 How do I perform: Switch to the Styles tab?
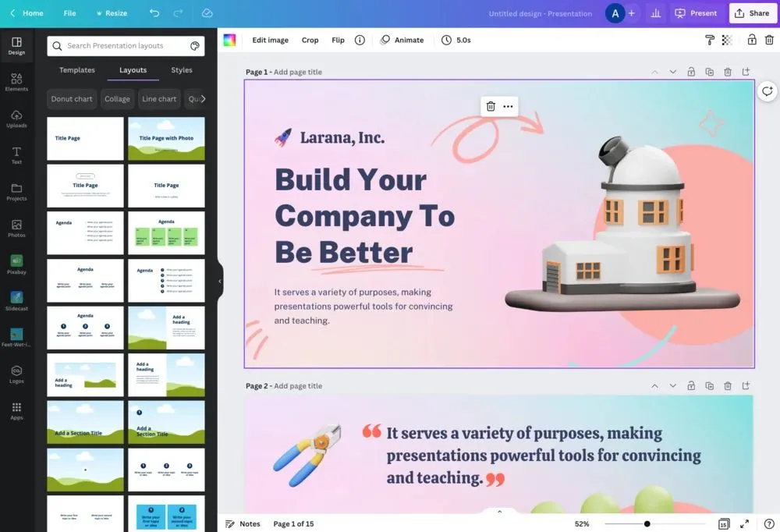(181, 69)
